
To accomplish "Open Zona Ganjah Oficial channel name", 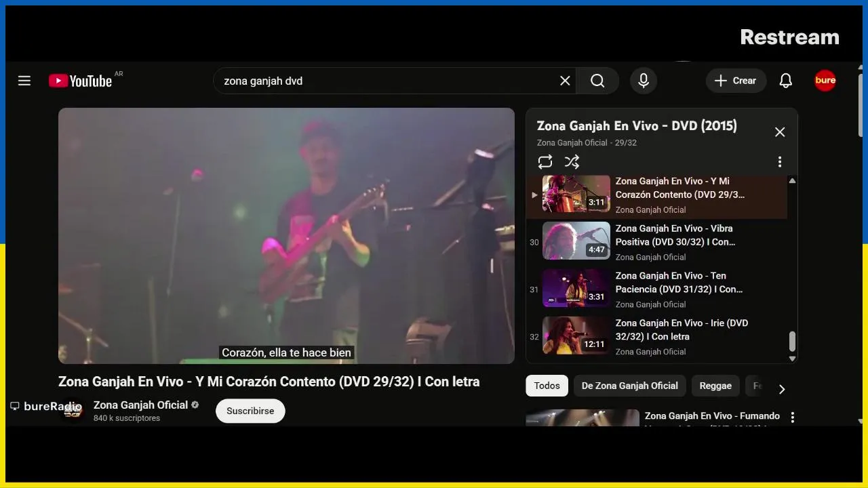I will [x=140, y=405].
